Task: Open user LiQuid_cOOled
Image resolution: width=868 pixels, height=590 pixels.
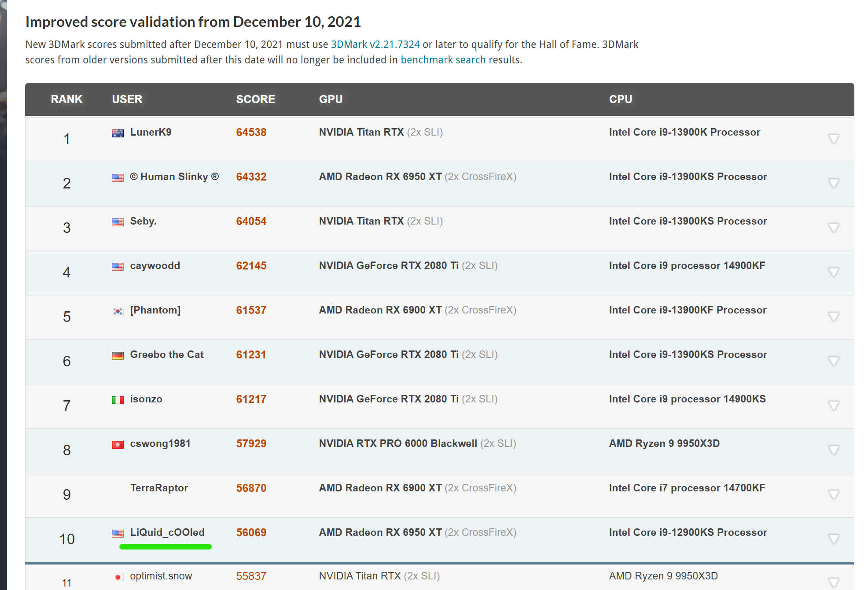Action: pos(167,532)
